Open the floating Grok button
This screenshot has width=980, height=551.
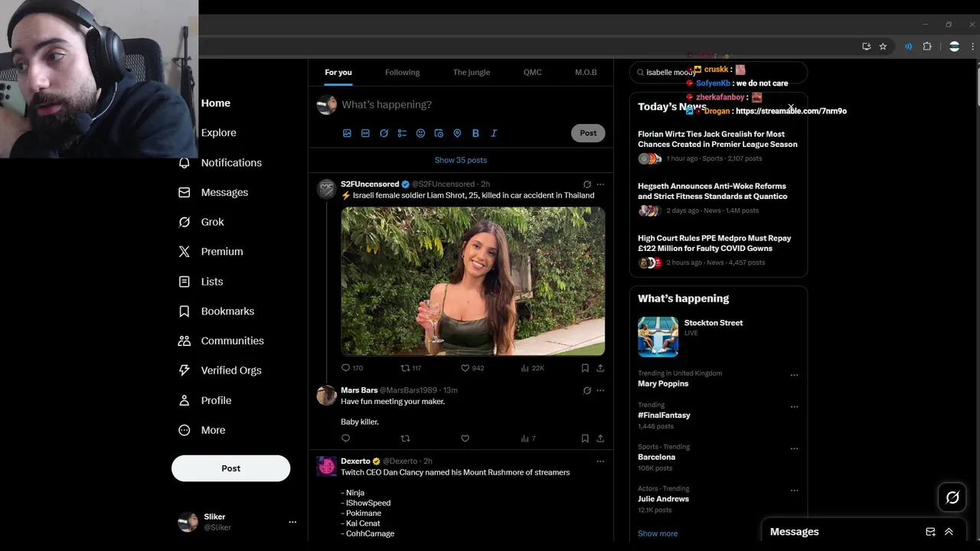(x=952, y=497)
